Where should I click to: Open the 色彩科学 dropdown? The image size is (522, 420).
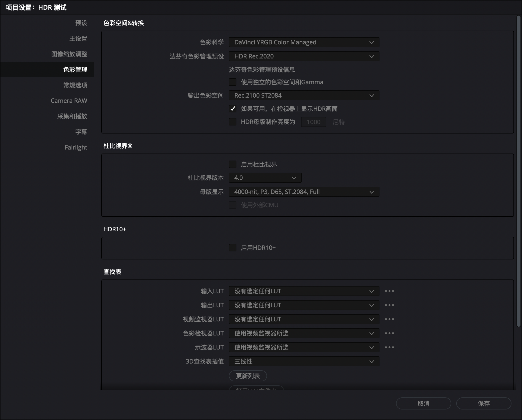[304, 42]
